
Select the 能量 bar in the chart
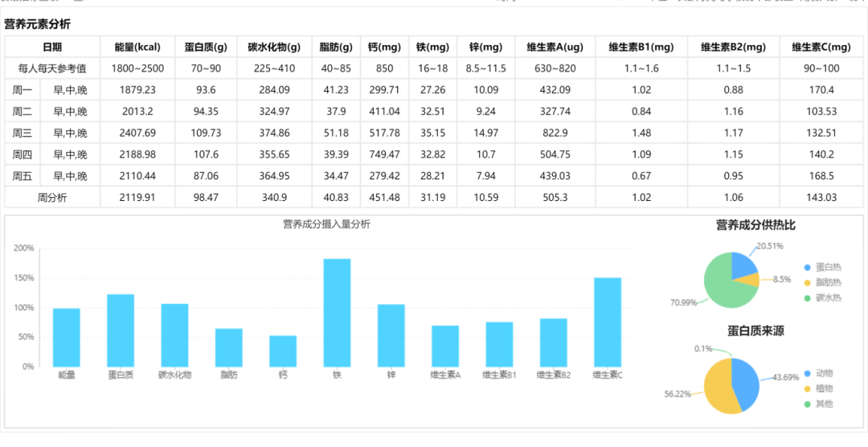click(67, 338)
